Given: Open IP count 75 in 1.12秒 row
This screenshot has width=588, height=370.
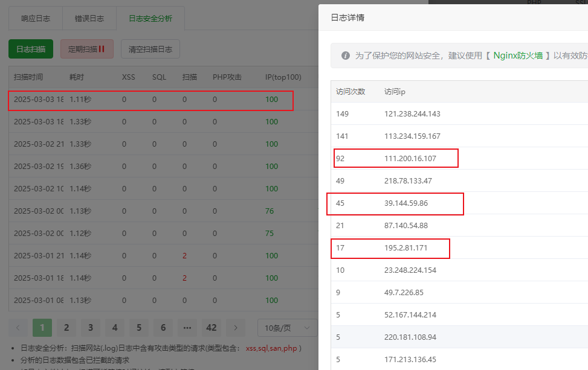Looking at the screenshot, I should pyautogui.click(x=270, y=234).
